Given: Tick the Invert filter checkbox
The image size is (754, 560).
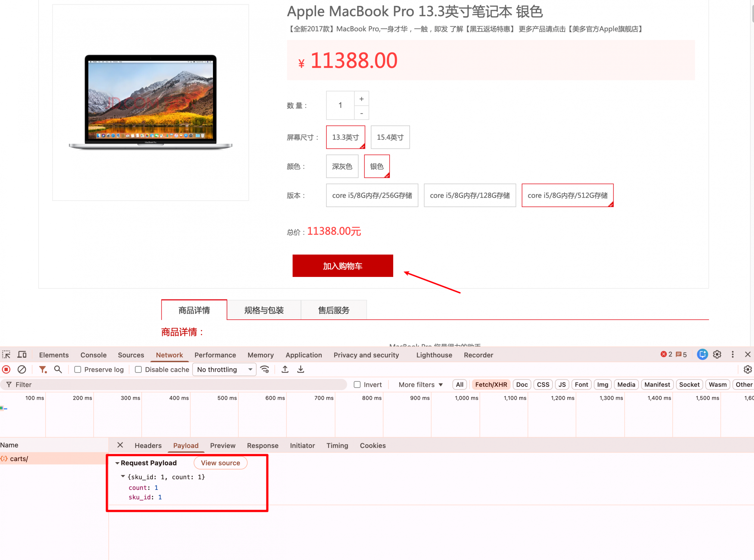Looking at the screenshot, I should pyautogui.click(x=357, y=384).
